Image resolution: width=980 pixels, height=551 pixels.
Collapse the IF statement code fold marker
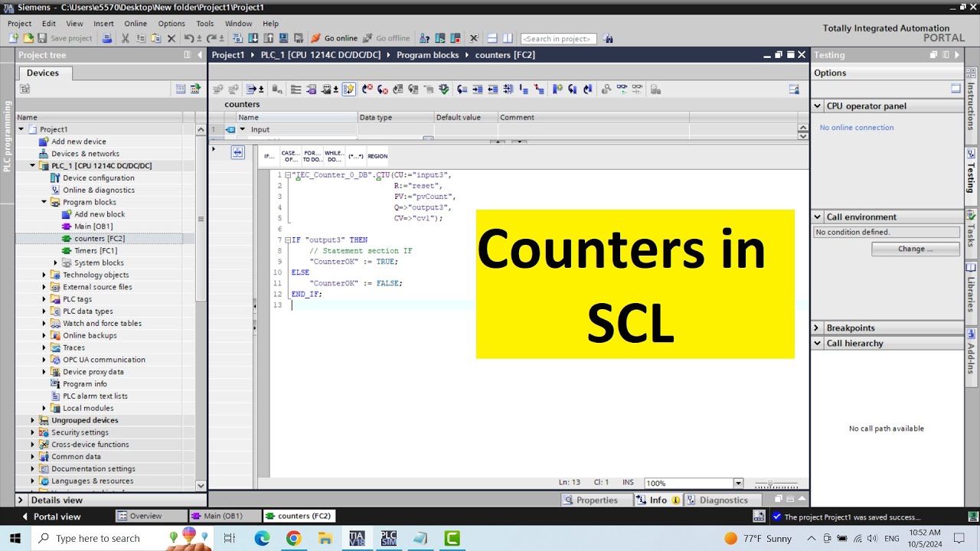click(x=288, y=240)
